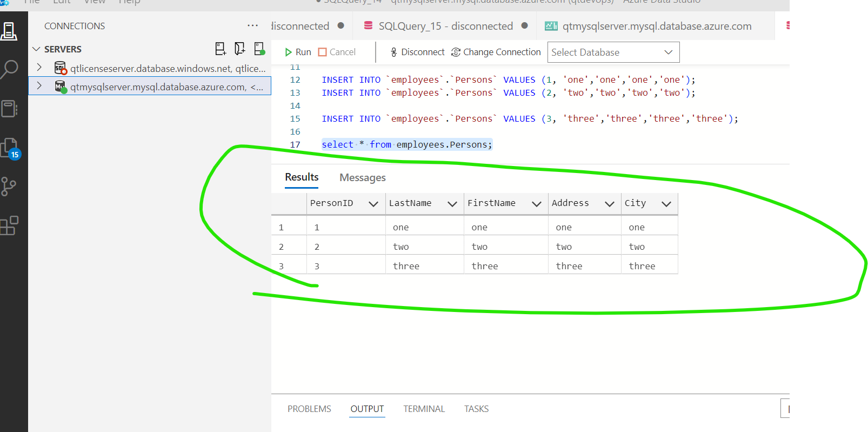Collapse the SERVERS section

(37, 49)
